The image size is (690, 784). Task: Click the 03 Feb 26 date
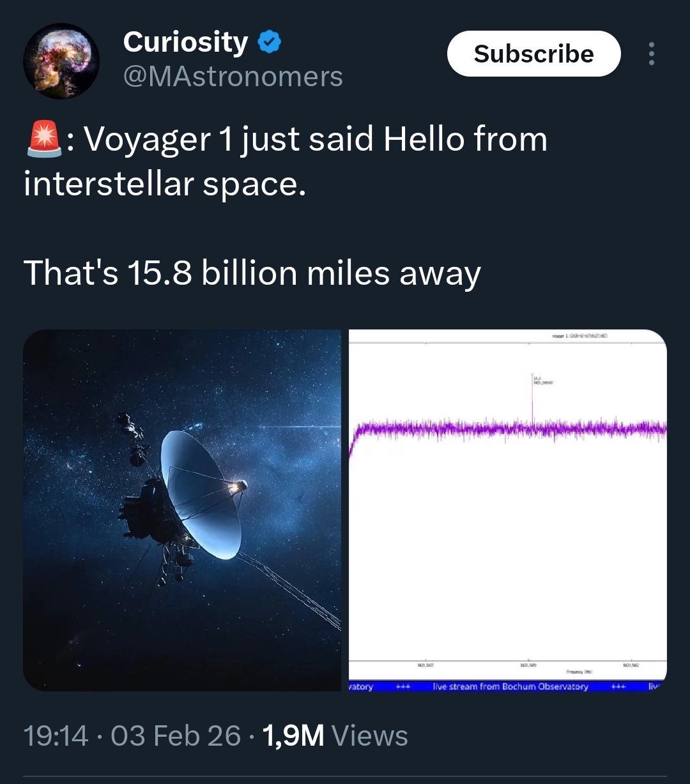click(176, 735)
